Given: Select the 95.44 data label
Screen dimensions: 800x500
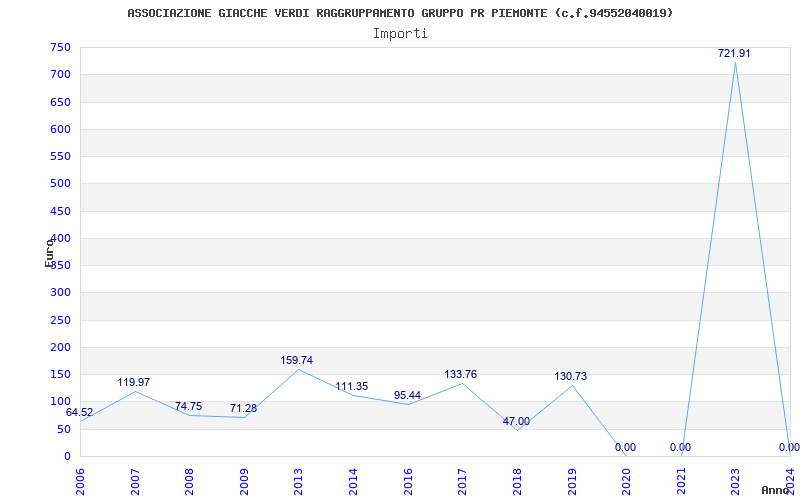Looking at the screenshot, I should (407, 395).
